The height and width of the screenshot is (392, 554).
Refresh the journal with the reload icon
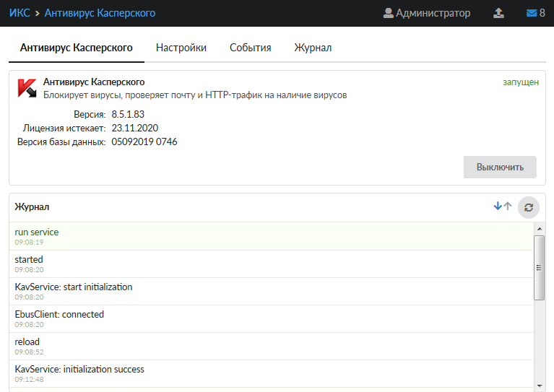click(x=529, y=208)
